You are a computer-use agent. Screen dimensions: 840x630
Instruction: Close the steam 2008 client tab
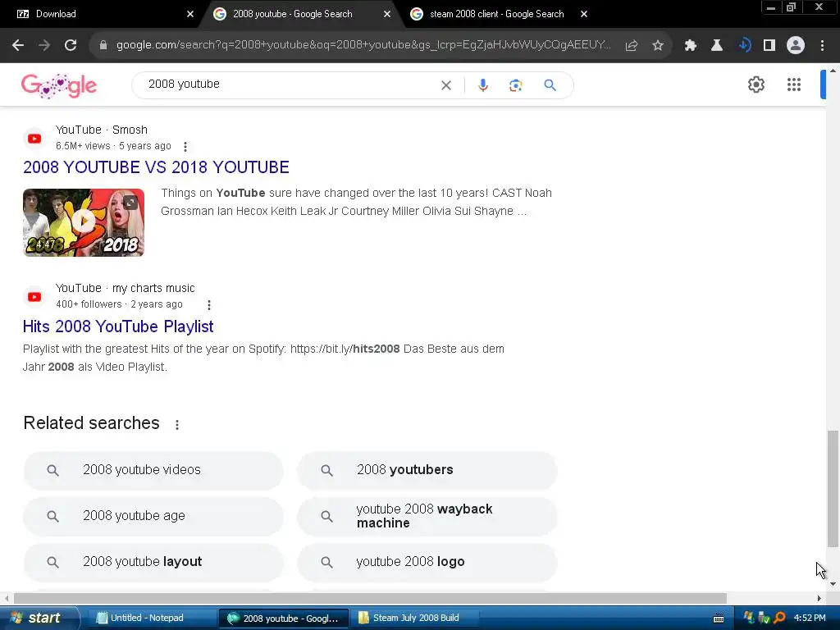[x=584, y=14]
